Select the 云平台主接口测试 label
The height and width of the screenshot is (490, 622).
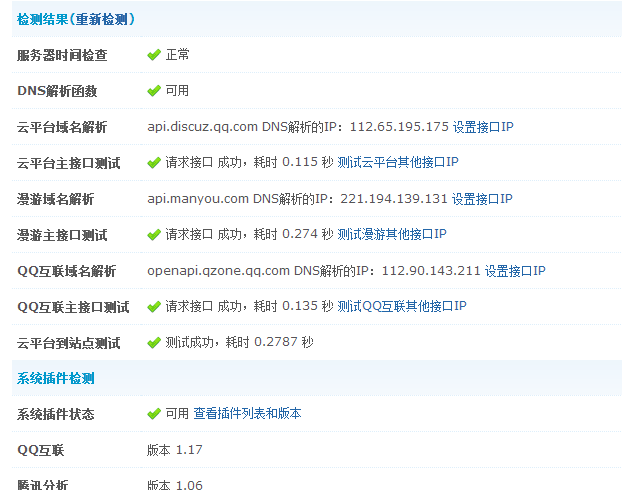69,163
